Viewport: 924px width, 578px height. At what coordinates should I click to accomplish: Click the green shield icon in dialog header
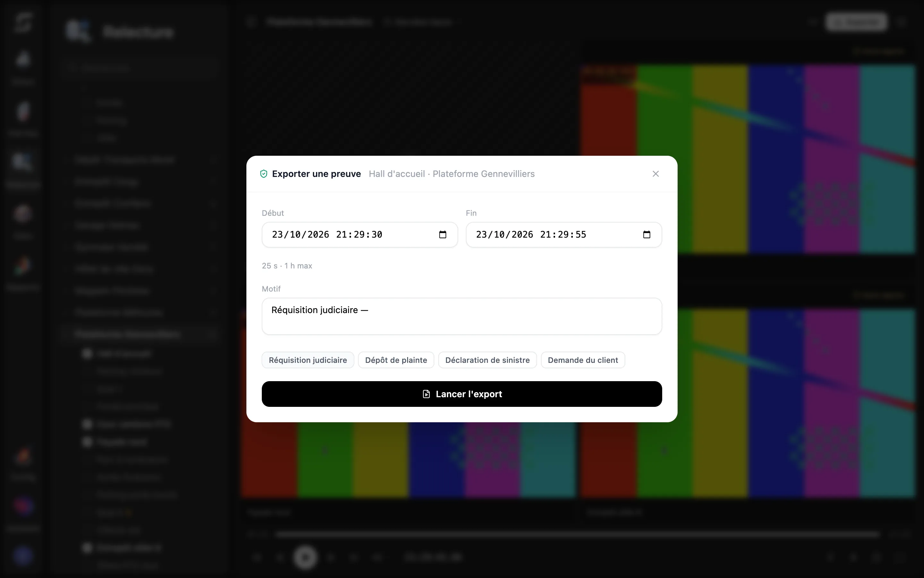263,174
